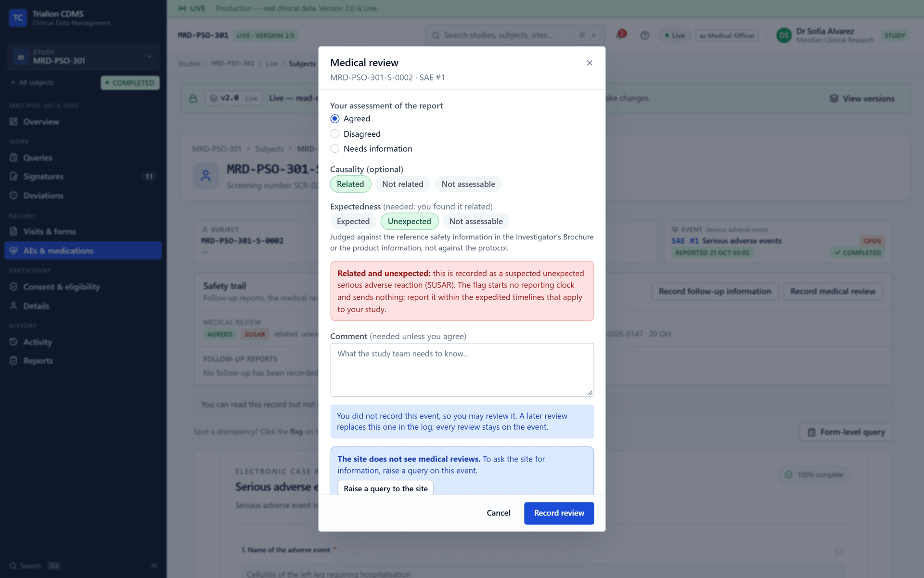Click Consent & eligibility shield icon
Screen dimensions: 924x578
13,287
